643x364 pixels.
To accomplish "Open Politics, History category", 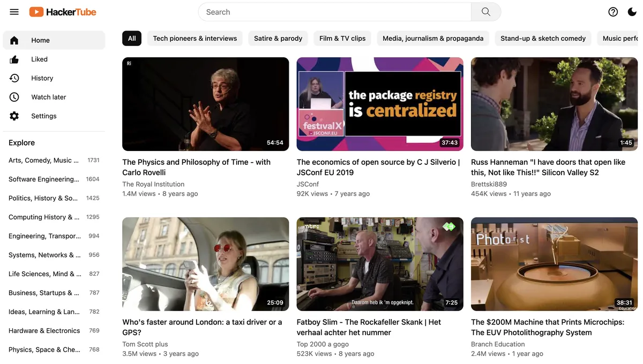I will tap(54, 198).
